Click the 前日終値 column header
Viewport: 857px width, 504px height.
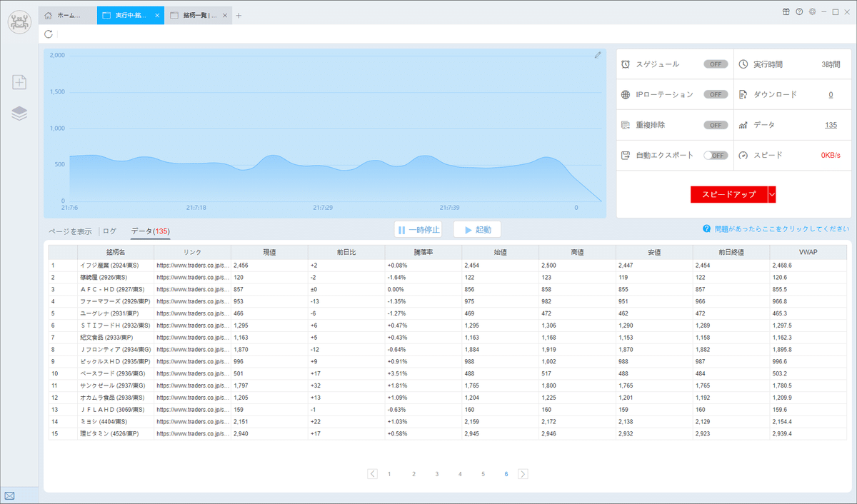(x=731, y=252)
